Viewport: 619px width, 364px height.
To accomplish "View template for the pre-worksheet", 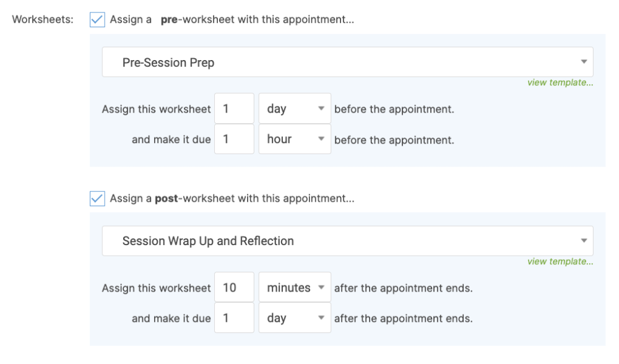I will point(560,83).
